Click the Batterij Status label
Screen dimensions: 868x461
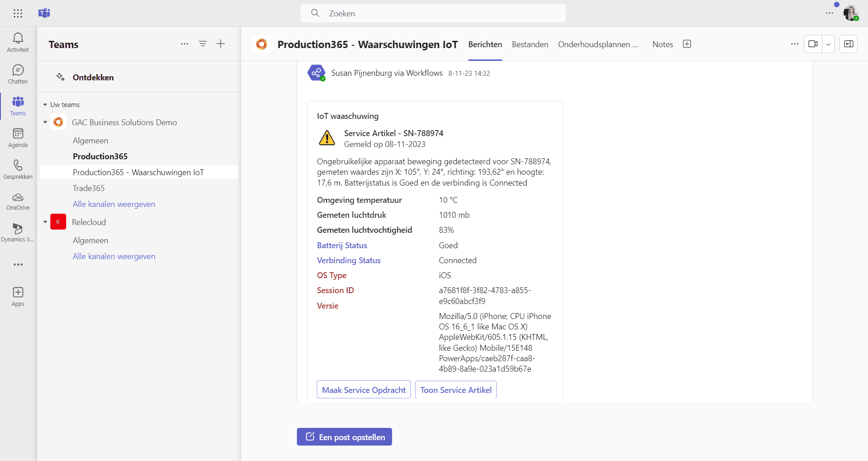pyautogui.click(x=342, y=245)
